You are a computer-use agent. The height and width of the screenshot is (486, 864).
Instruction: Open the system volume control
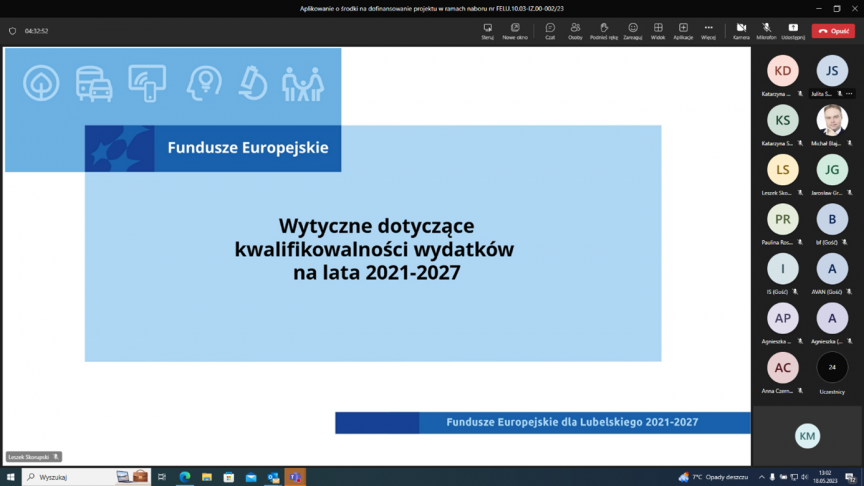[x=804, y=477]
